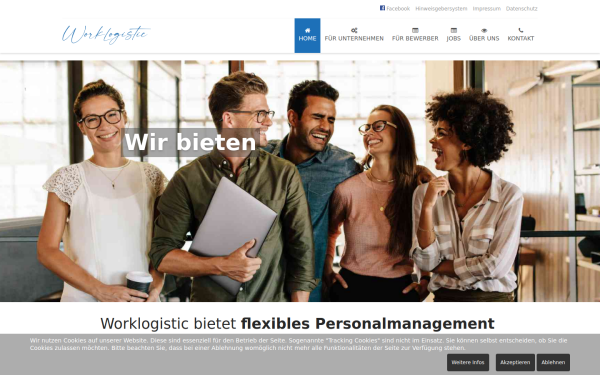Click the Weitere Infos cookie button
Image resolution: width=600 pixels, height=375 pixels.
[x=468, y=362]
